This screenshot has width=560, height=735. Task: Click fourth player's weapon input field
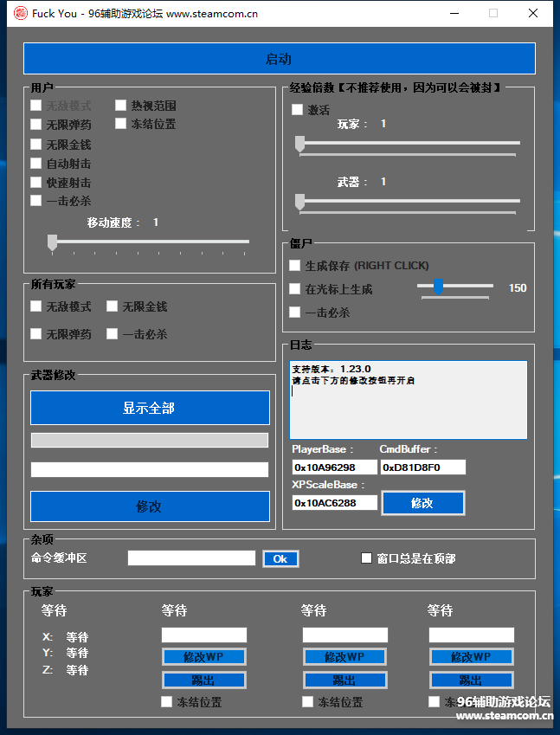click(472, 635)
